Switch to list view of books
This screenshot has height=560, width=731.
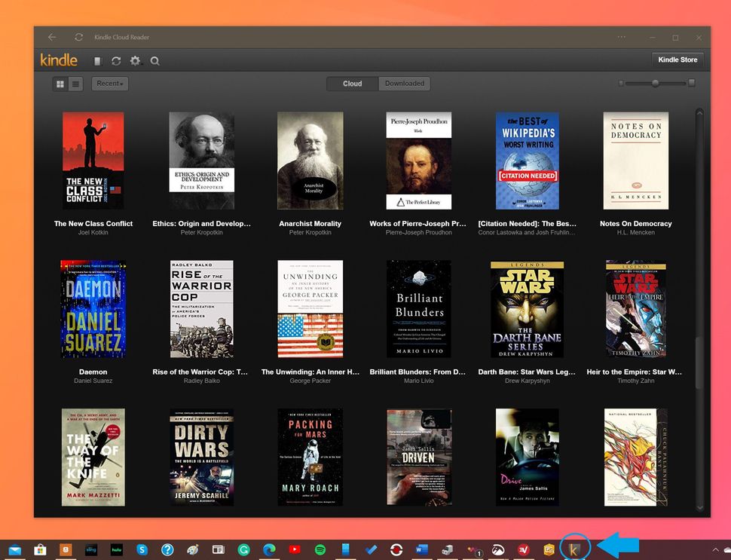[x=74, y=84]
